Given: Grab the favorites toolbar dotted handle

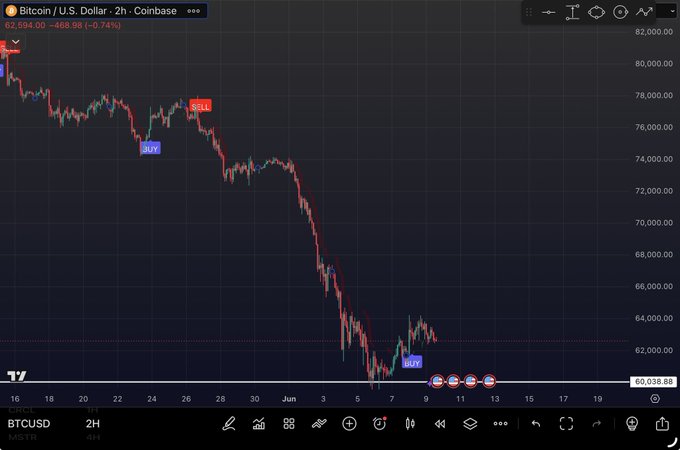Looking at the screenshot, I should 529,12.
